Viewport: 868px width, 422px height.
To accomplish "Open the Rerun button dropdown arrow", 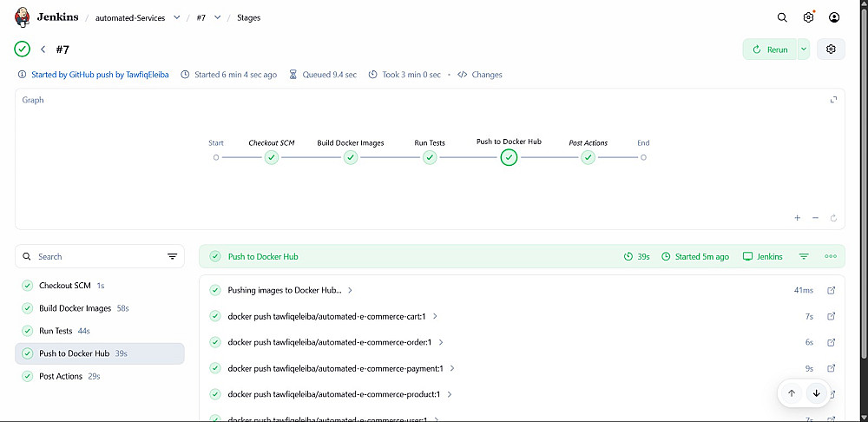I will [x=804, y=49].
